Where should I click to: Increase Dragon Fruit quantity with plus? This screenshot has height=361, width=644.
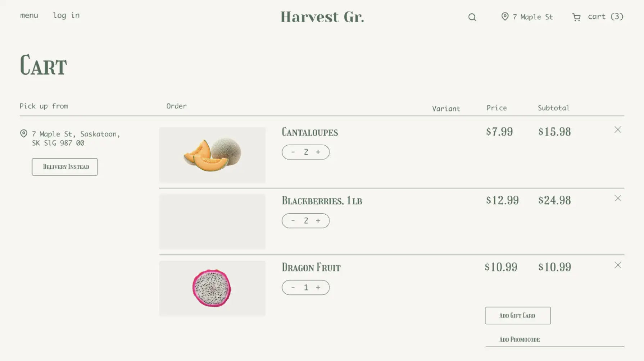point(318,288)
